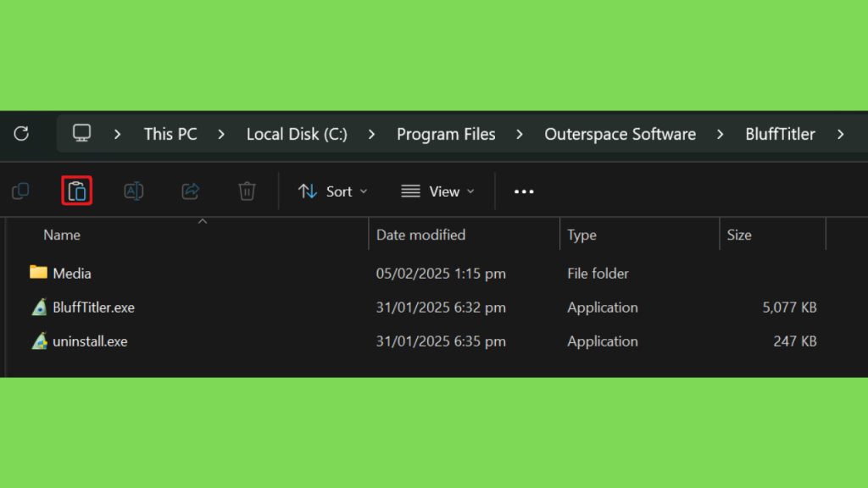Click the Refresh icon
The height and width of the screenshot is (488, 868).
click(x=21, y=133)
